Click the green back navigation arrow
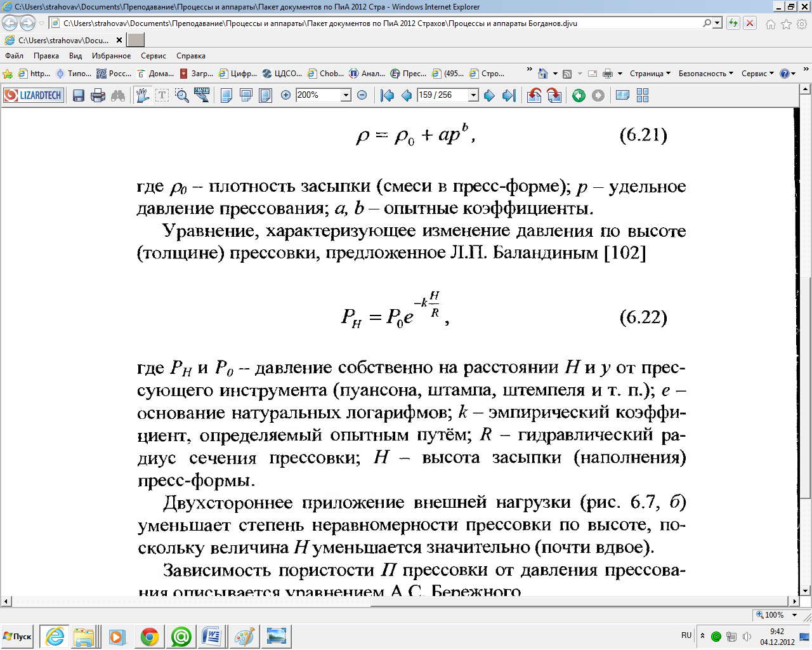 click(579, 95)
